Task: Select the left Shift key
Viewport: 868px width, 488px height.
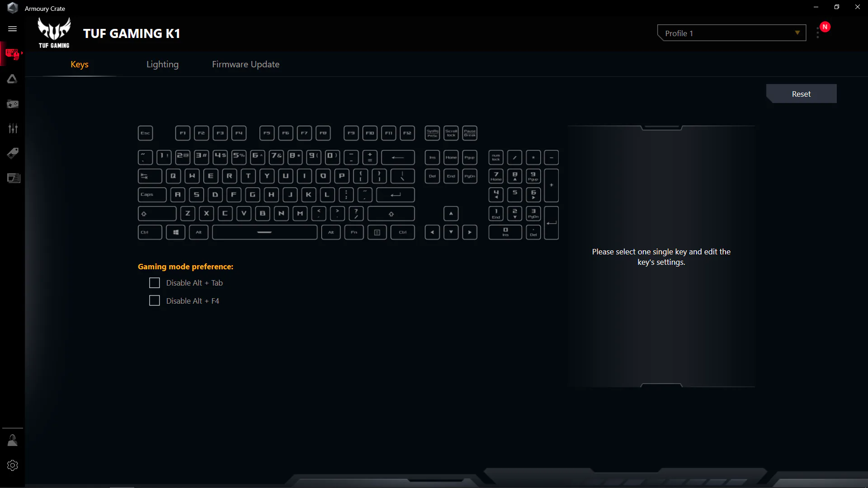Action: pyautogui.click(x=157, y=214)
